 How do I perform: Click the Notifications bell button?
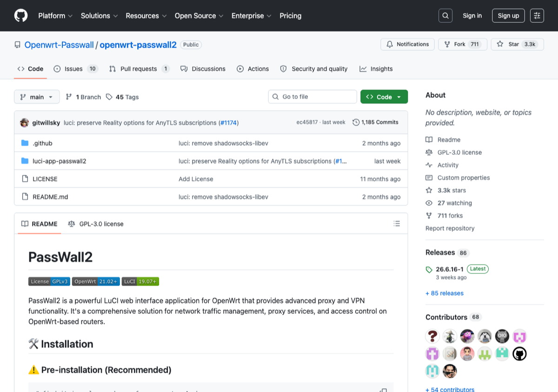coord(408,44)
